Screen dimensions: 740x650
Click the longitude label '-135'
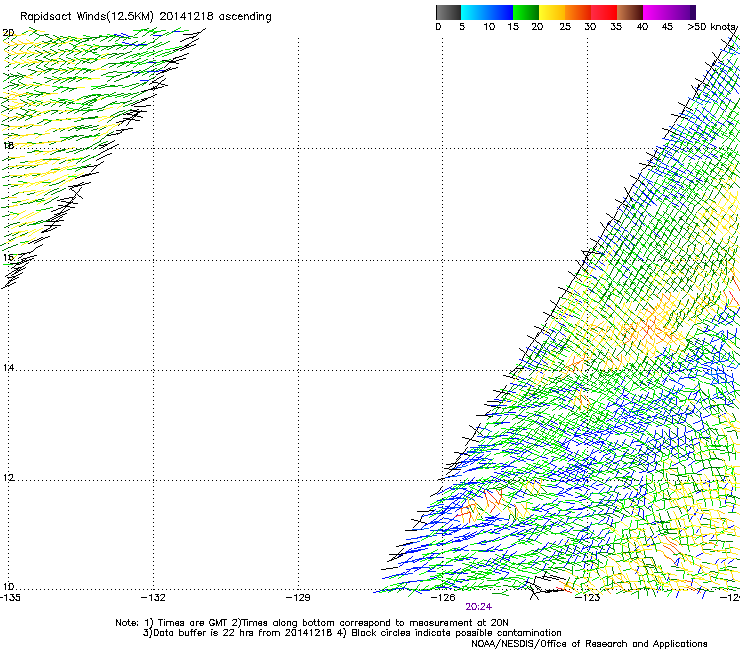coord(10,598)
